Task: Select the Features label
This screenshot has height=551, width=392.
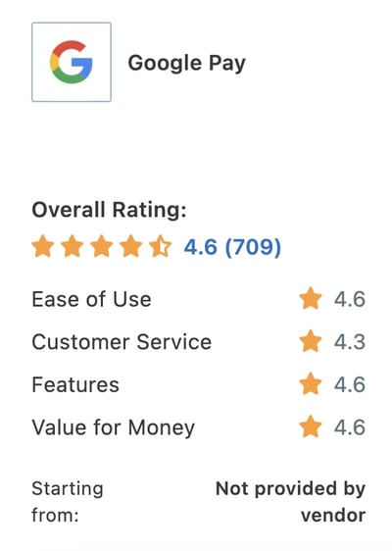Action: [x=75, y=384]
